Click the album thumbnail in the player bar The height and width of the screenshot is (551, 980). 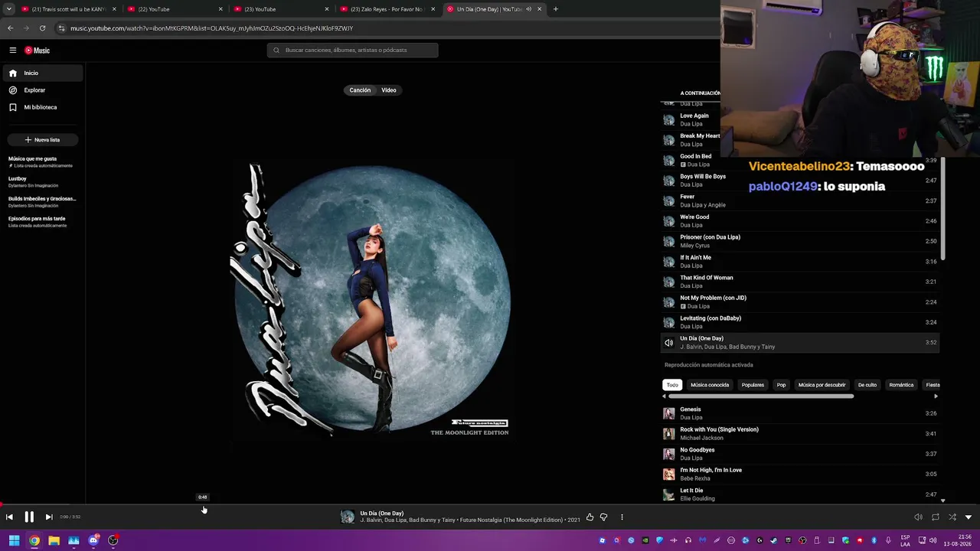(348, 517)
